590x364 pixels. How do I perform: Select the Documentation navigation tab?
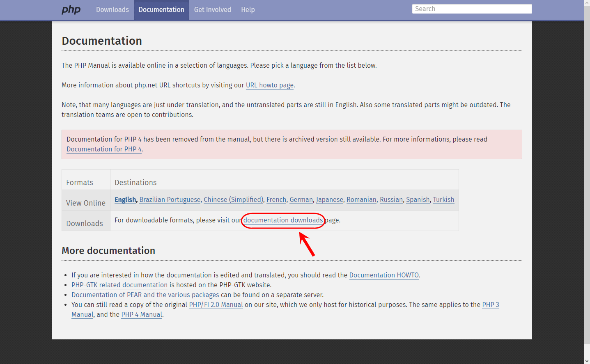point(161,9)
